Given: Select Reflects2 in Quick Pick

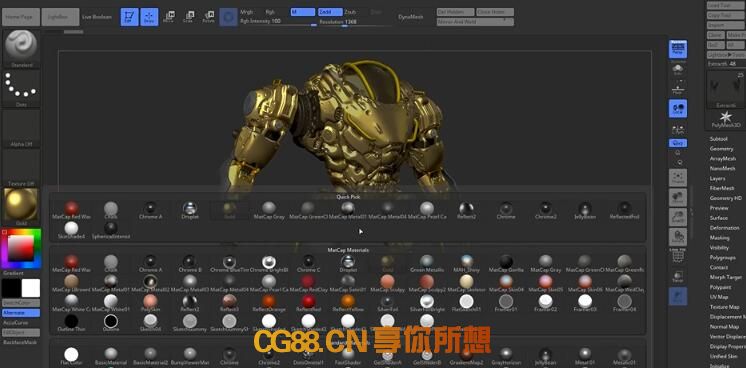Looking at the screenshot, I should coord(466,210).
